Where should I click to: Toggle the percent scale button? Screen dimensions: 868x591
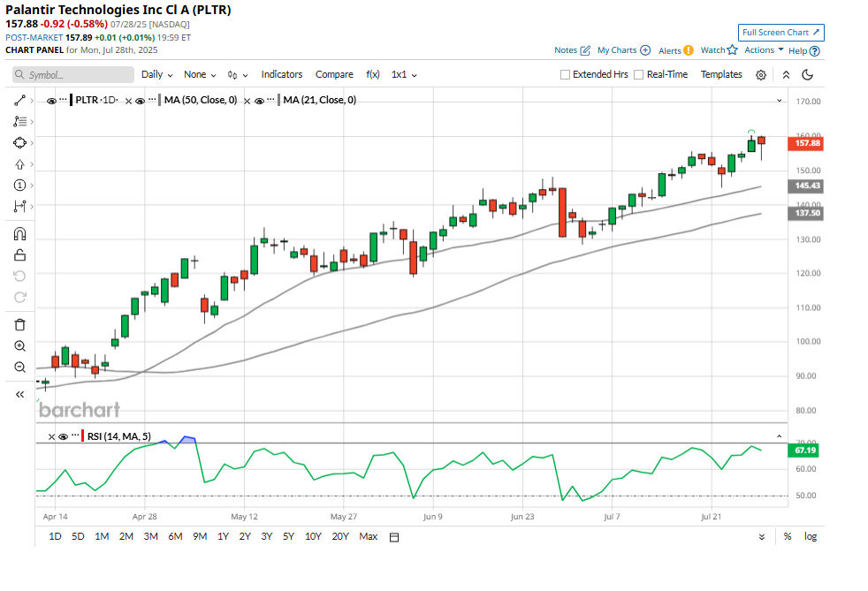click(x=788, y=537)
